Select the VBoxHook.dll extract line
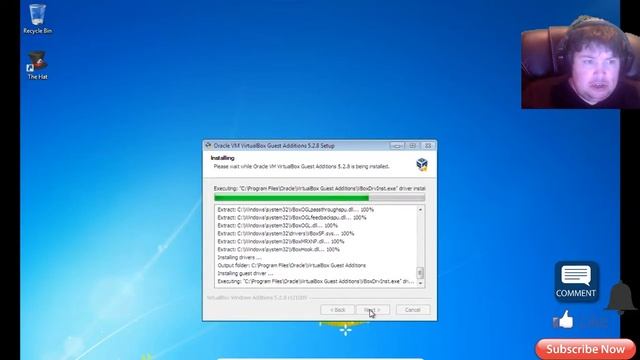640x360 pixels. (278, 249)
